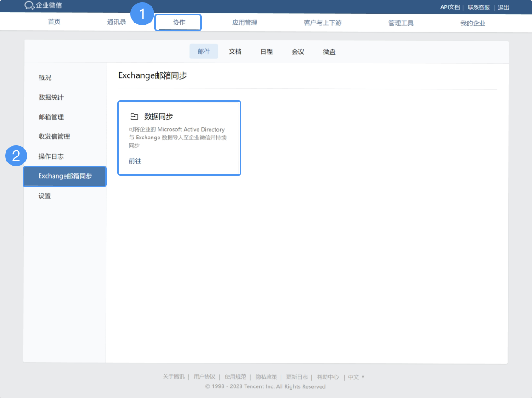
Task: Open 设置 in the sidebar
Action: tap(44, 196)
